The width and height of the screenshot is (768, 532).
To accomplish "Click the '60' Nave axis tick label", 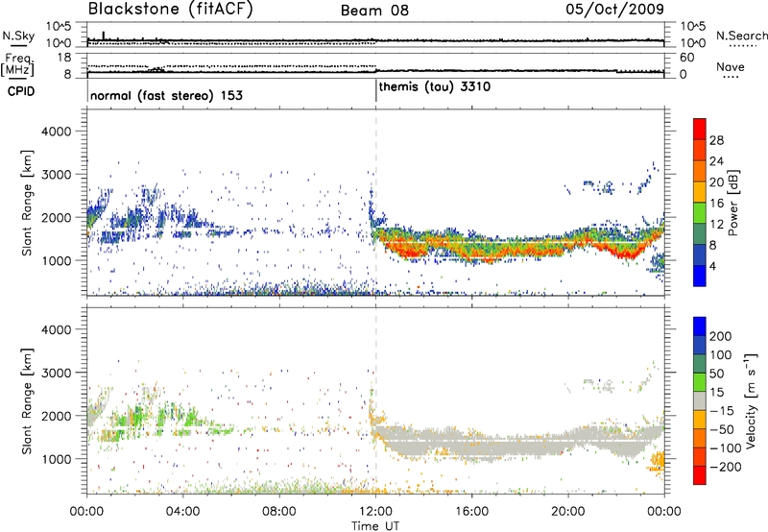I will point(687,58).
